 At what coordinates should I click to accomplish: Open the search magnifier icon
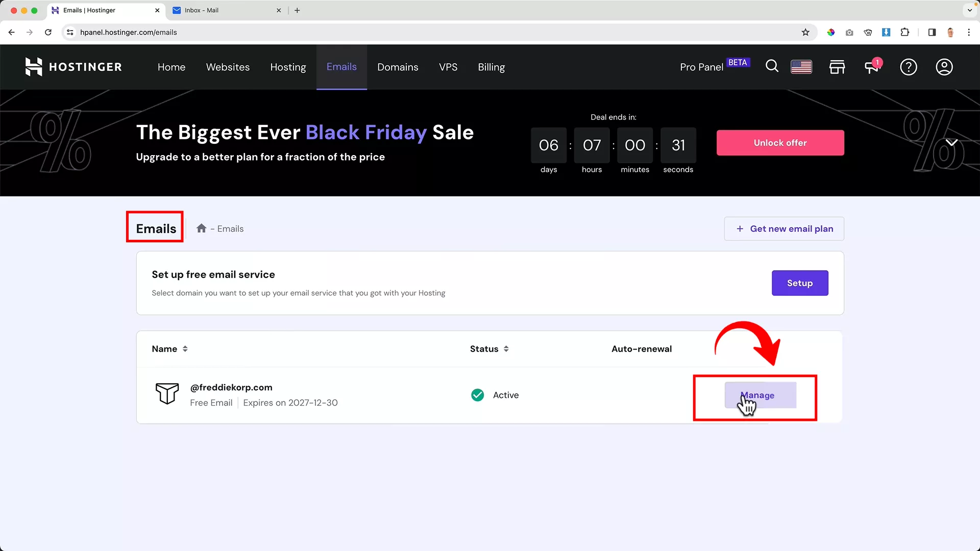[x=772, y=67]
